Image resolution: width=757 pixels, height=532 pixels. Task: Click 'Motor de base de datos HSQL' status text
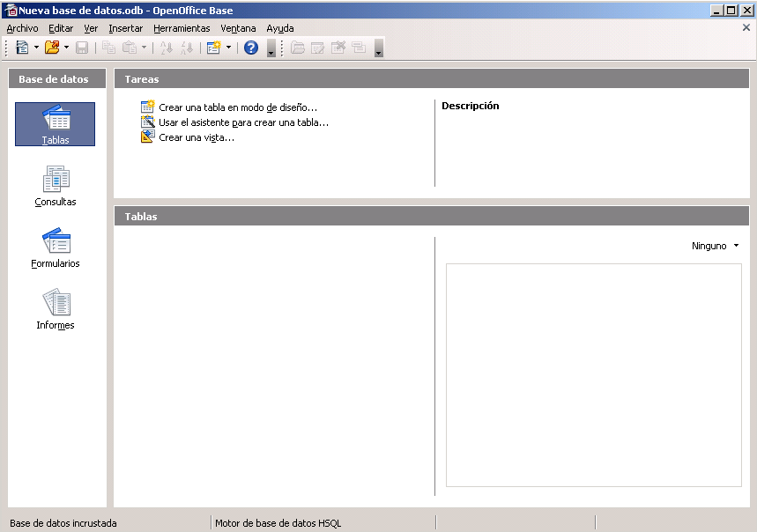pos(278,523)
